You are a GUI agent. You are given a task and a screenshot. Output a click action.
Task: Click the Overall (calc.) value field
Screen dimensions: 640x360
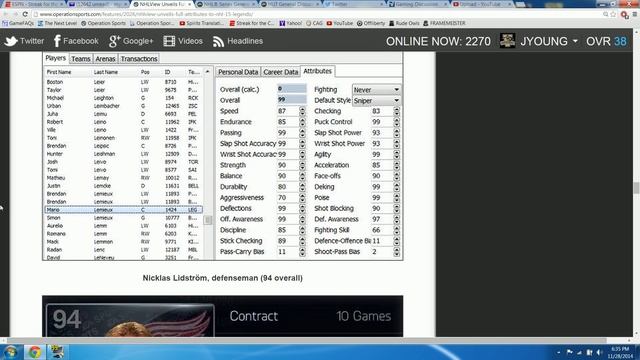291,89
